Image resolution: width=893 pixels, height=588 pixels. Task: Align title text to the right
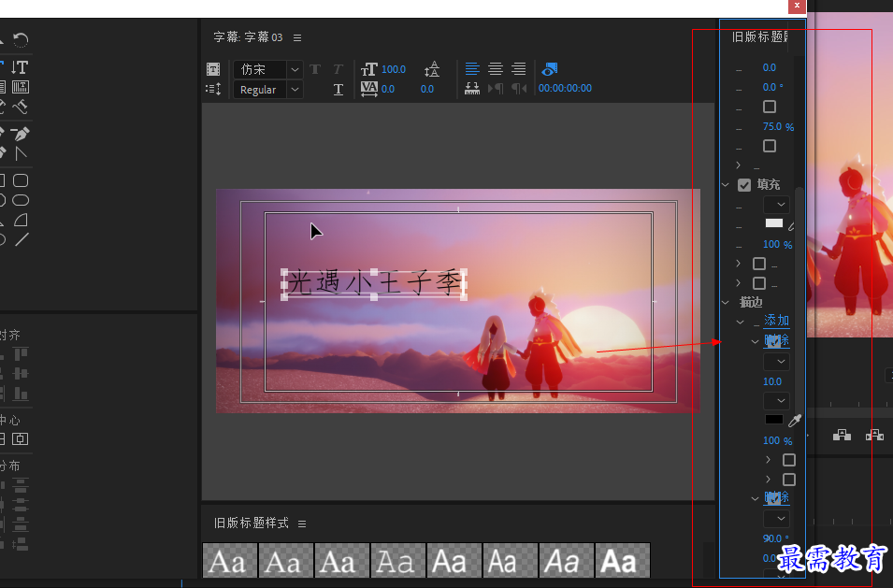pyautogui.click(x=518, y=69)
